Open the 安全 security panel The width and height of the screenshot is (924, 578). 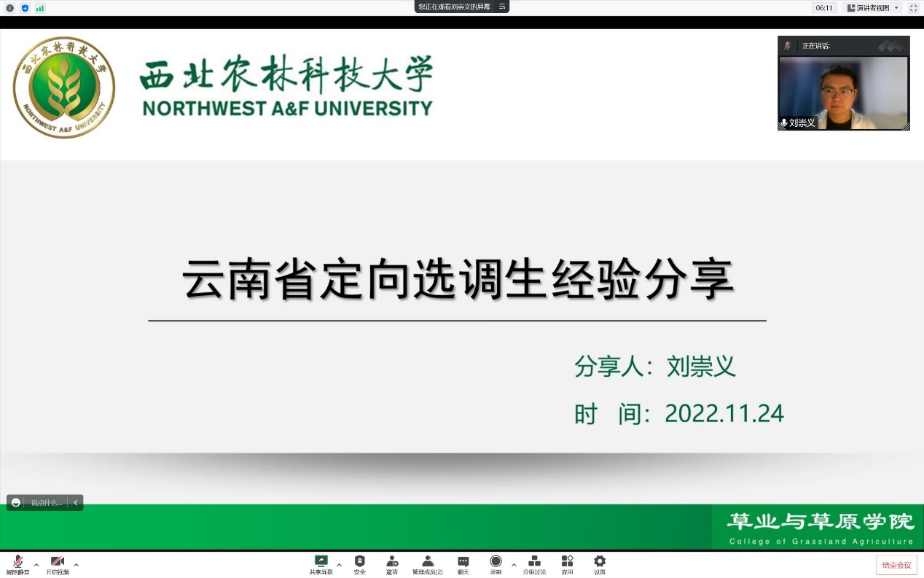pyautogui.click(x=359, y=563)
